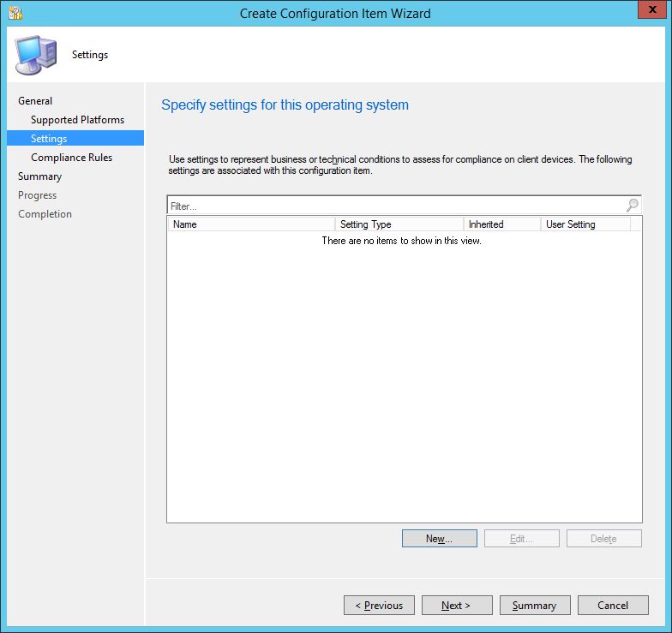Select the Progress step in the sidebar

coord(38,195)
